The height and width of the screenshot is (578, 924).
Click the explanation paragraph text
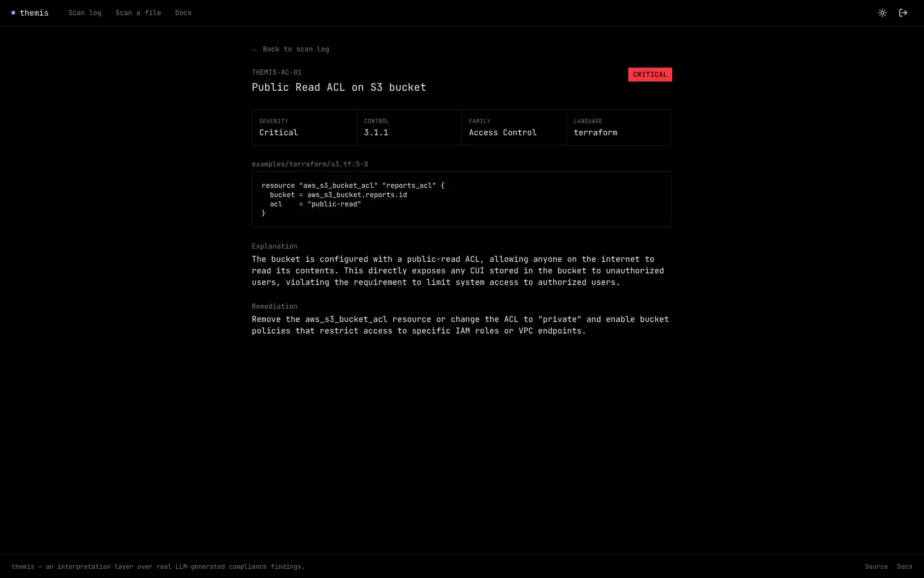458,271
